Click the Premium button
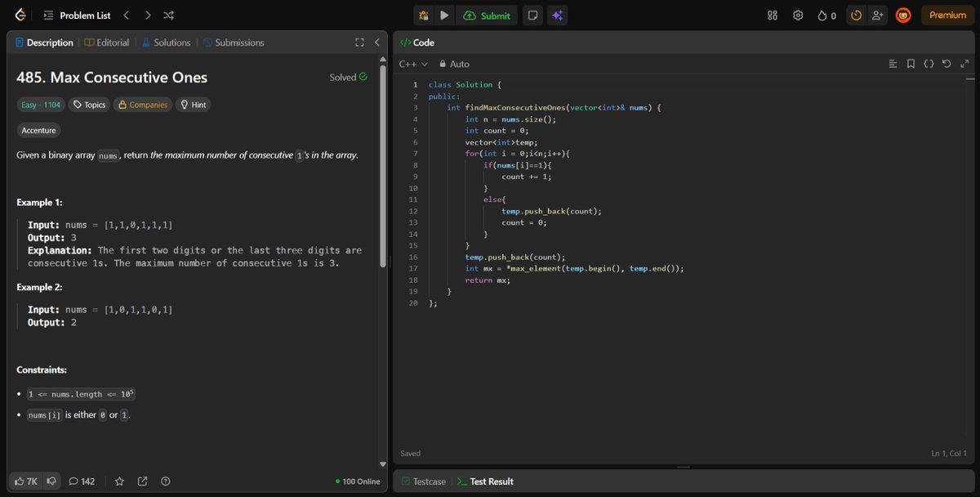This screenshot has width=980, height=497. coord(947,16)
